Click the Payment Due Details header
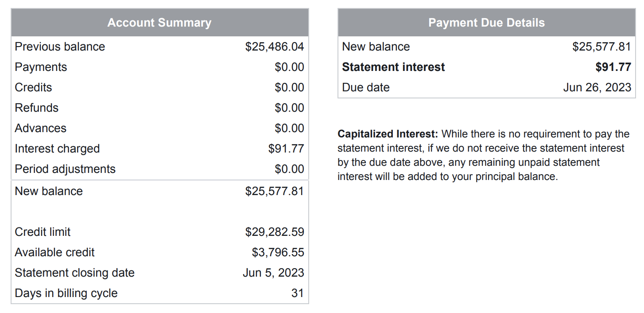Image resolution: width=644 pixels, height=313 pixels. (486, 23)
